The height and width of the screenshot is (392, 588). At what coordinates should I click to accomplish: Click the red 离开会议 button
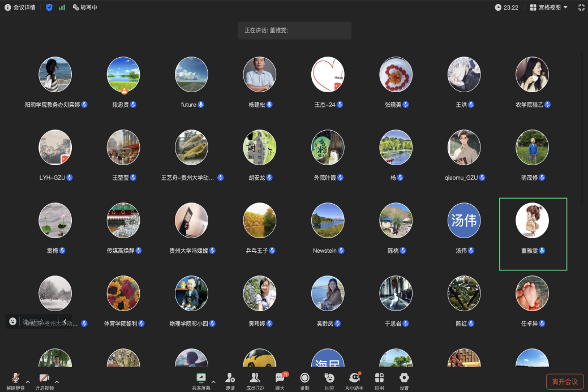565,381
